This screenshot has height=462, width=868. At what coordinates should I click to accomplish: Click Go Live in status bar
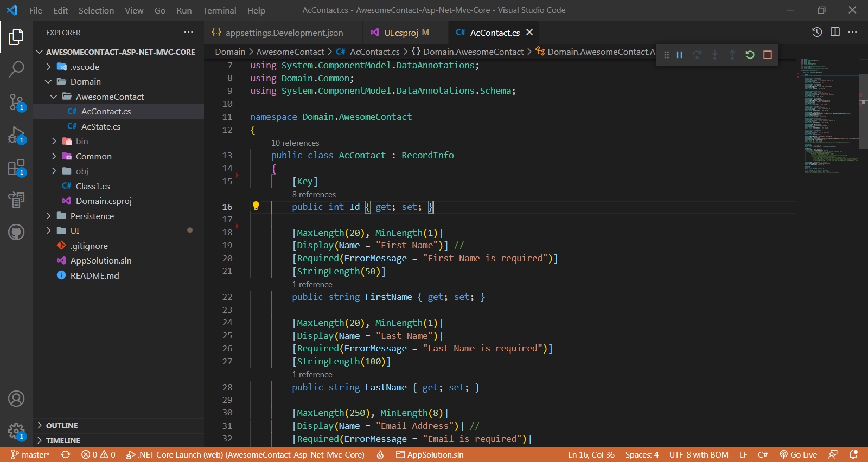(798, 454)
